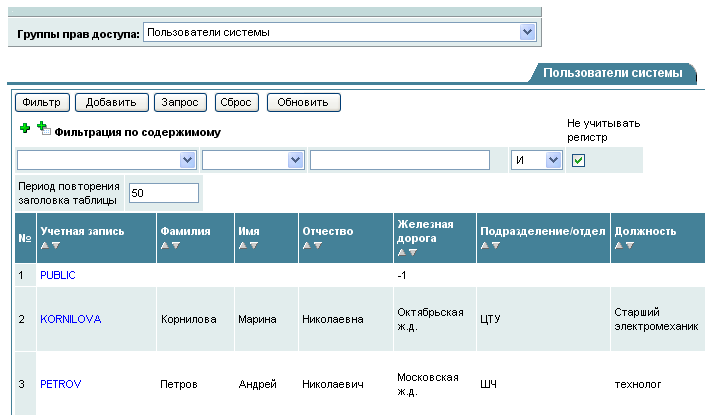Click the Запрос button

tap(180, 103)
